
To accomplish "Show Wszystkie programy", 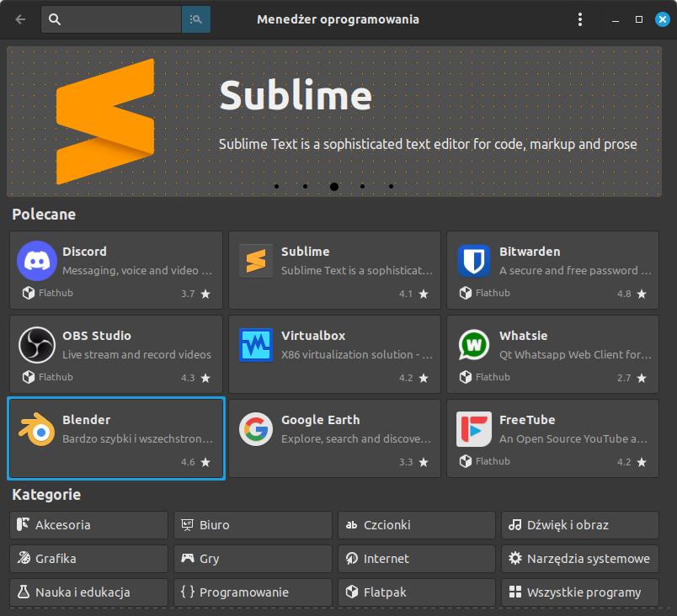I will [x=580, y=592].
